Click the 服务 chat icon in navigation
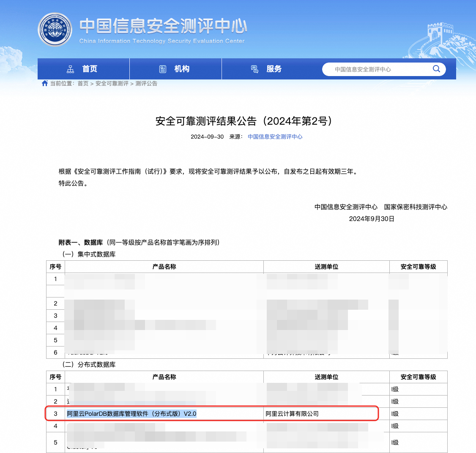The width and height of the screenshot is (476, 453). (254, 69)
